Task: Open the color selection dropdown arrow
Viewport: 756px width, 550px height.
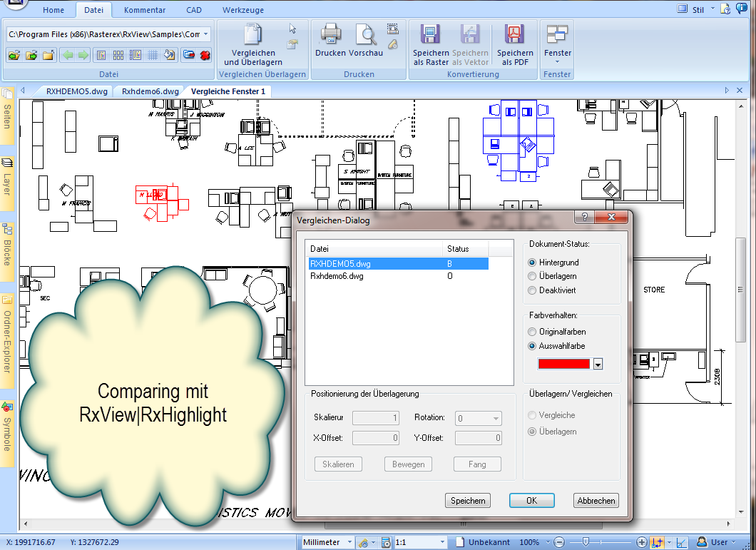Action: pyautogui.click(x=598, y=364)
